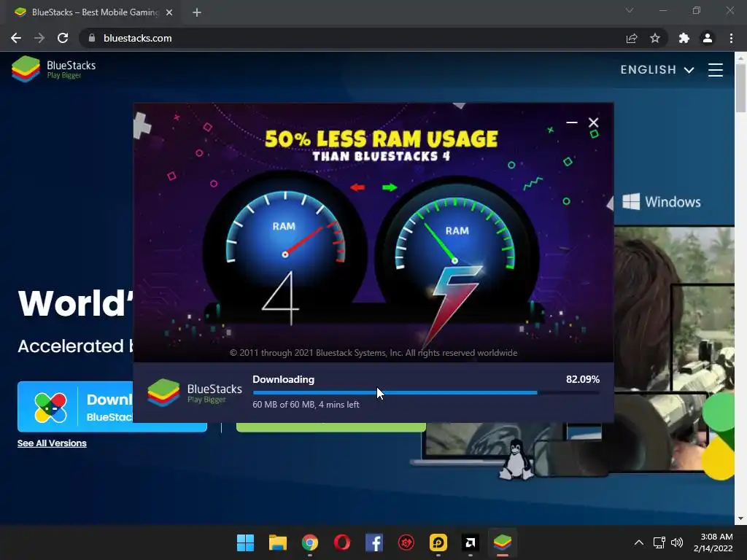The height and width of the screenshot is (560, 747).
Task: Click the BlueStacks Play Bigger site logo
Action: click(x=53, y=69)
